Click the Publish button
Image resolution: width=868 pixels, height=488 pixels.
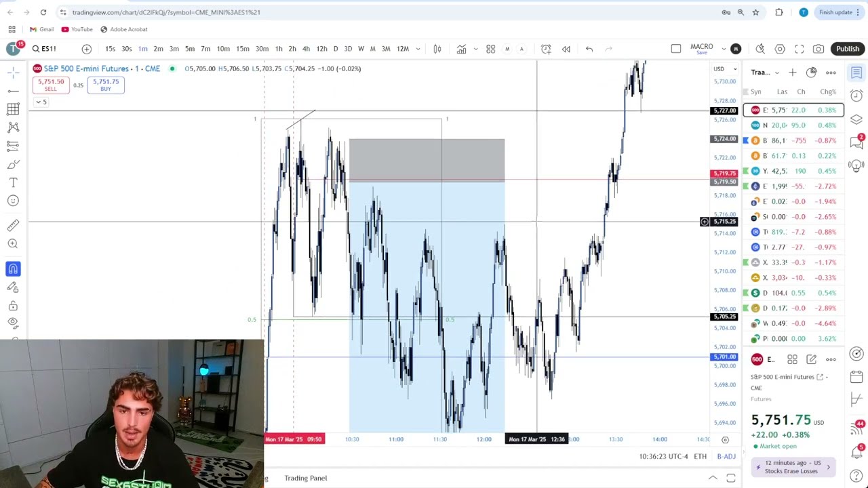(x=848, y=49)
